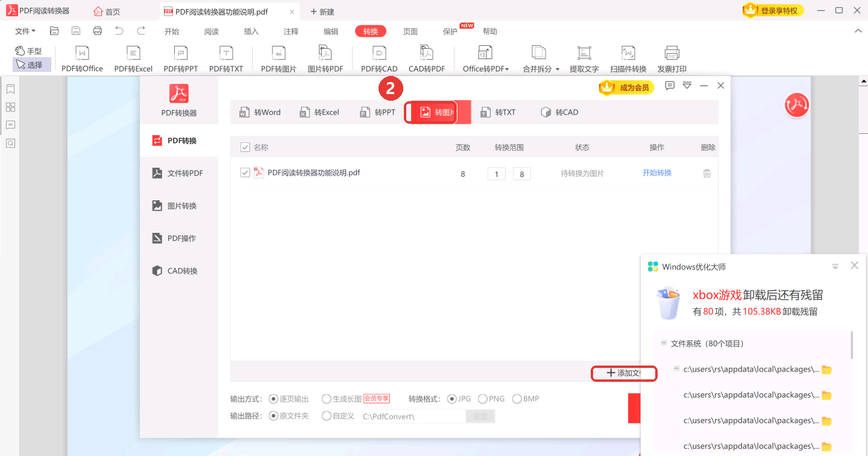
Task: Click the 开始转换 link for the PDF file
Action: pos(657,173)
